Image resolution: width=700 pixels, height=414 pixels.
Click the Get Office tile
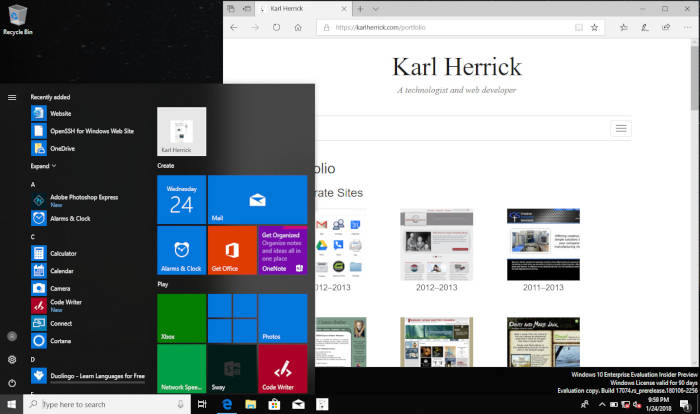click(x=232, y=250)
